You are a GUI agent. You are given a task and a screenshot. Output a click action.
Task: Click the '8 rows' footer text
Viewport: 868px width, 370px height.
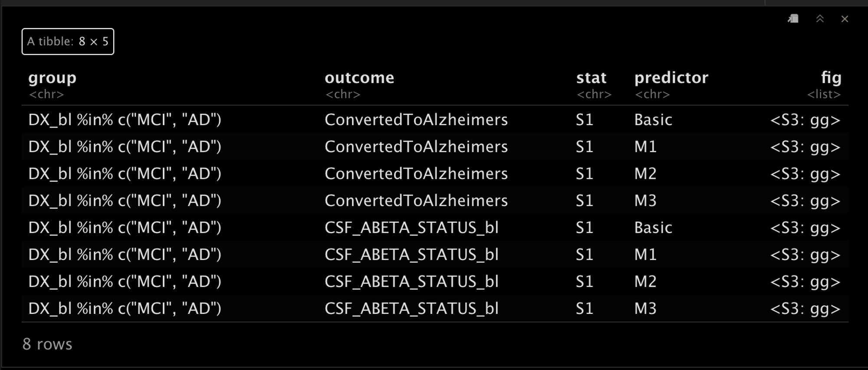pos(47,344)
